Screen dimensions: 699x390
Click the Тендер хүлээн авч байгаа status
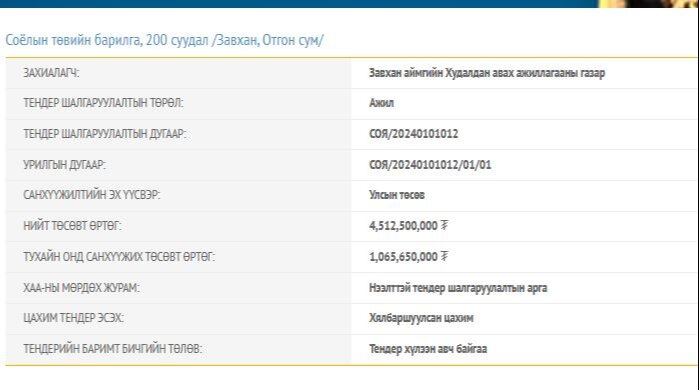428,349
